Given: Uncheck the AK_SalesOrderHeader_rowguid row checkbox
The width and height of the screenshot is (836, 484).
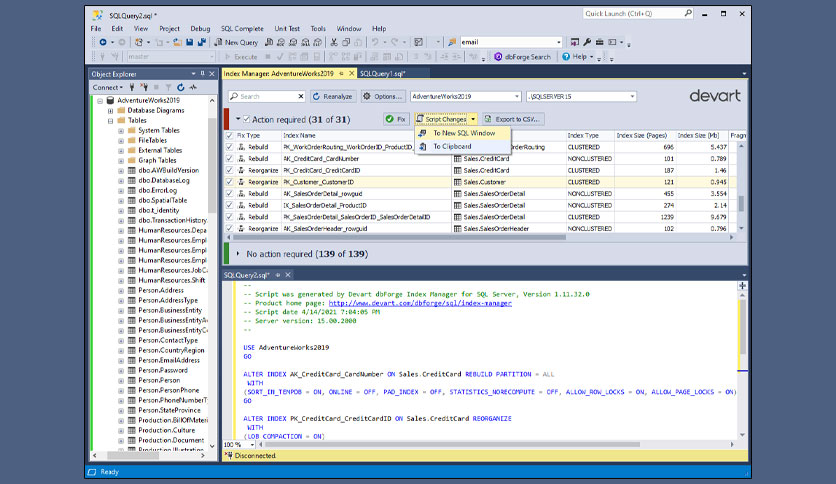Looking at the screenshot, I should pos(229,229).
